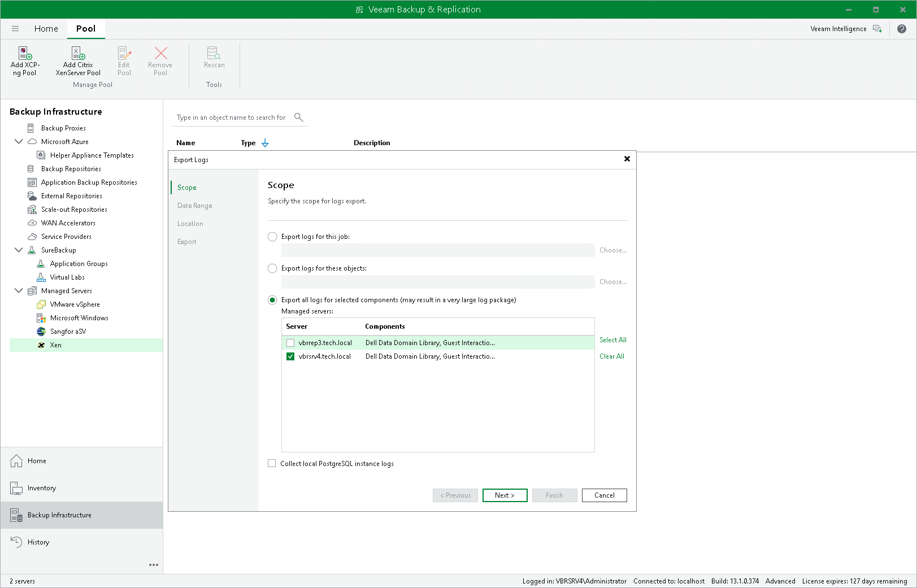Viewport: 917px width, 588px height.
Task: Click the Home view icon in the bottom navigation pane
Action: tap(16, 461)
